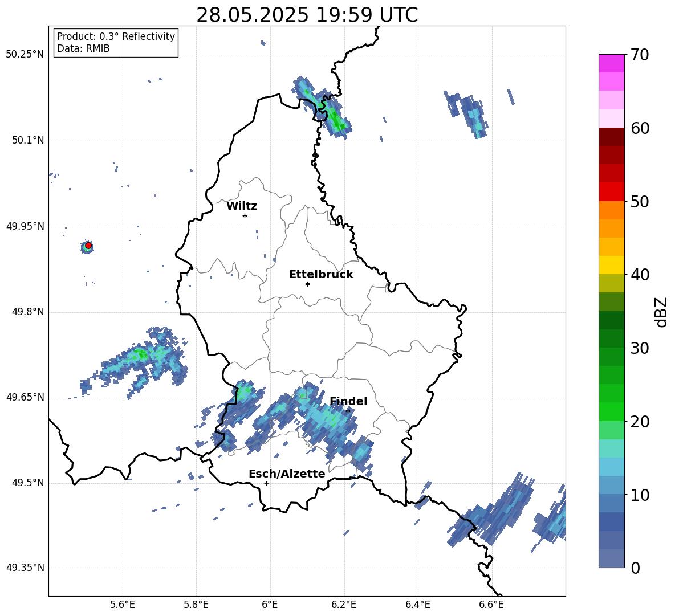Click the 0 value on colorbar
The width and height of the screenshot is (675, 616).
coord(635,568)
